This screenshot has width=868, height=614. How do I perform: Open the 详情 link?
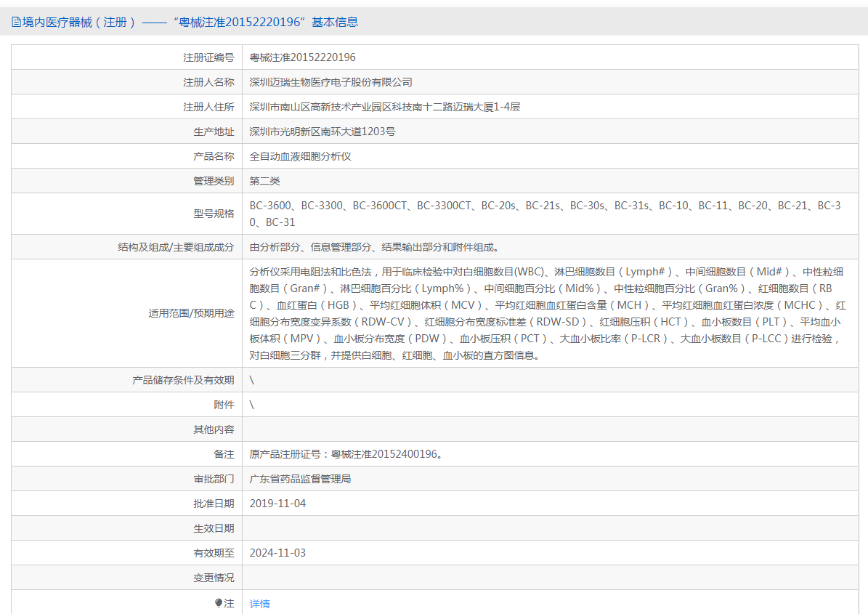tap(259, 604)
